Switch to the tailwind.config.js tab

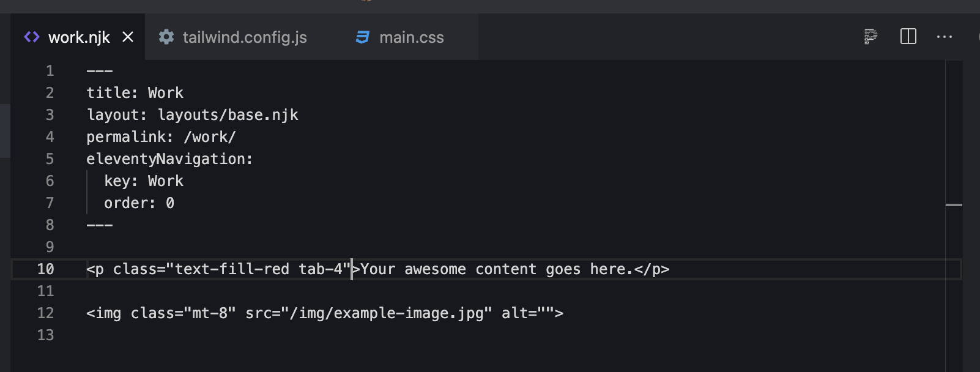[x=245, y=37]
